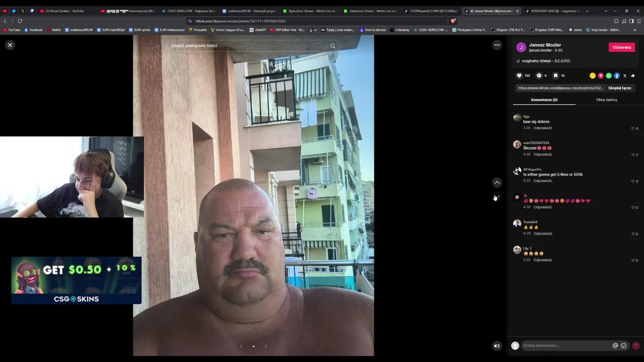Viewport: 644px width, 362px height.
Task: Go to the next post with down chevron
Action: [497, 197]
